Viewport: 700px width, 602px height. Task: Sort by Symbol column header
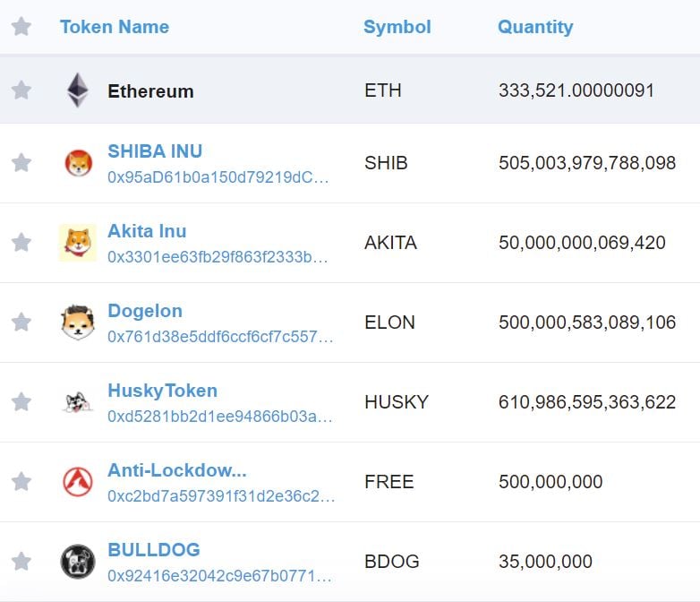(397, 27)
